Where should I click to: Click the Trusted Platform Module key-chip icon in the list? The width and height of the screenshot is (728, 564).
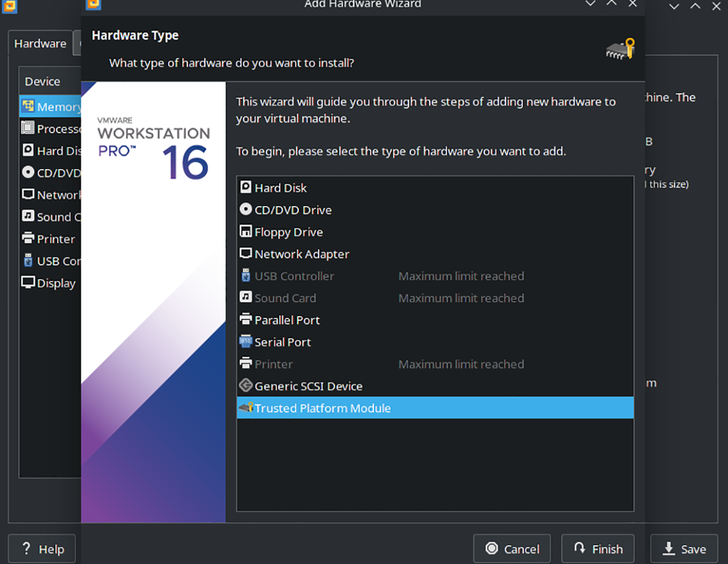[246, 408]
